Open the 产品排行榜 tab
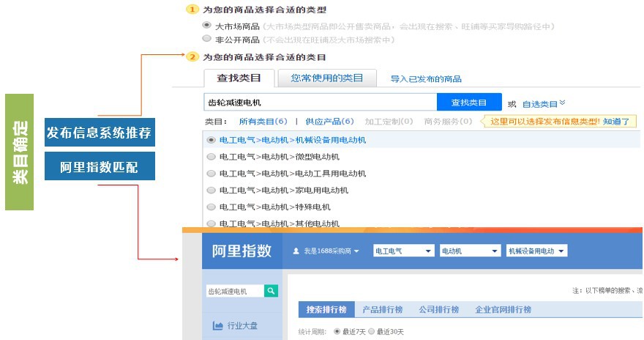 [382, 309]
